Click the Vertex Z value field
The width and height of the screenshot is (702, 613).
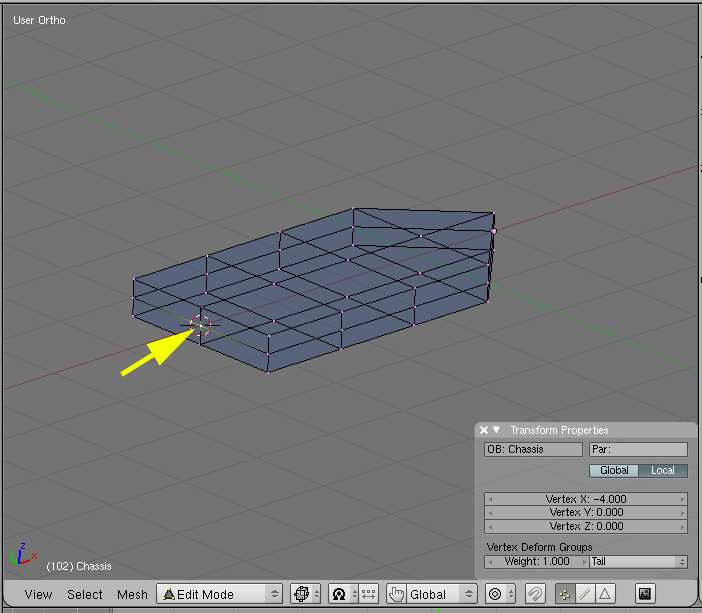586,526
